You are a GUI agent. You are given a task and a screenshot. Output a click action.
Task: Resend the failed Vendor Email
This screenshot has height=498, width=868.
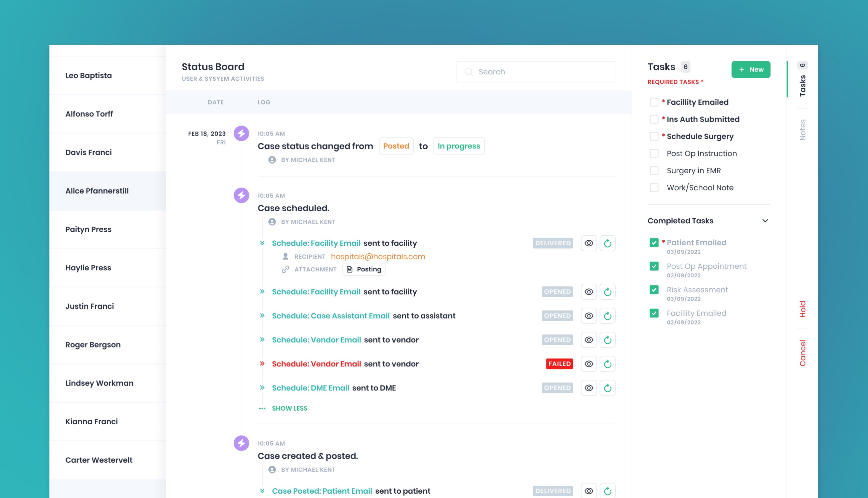(607, 364)
